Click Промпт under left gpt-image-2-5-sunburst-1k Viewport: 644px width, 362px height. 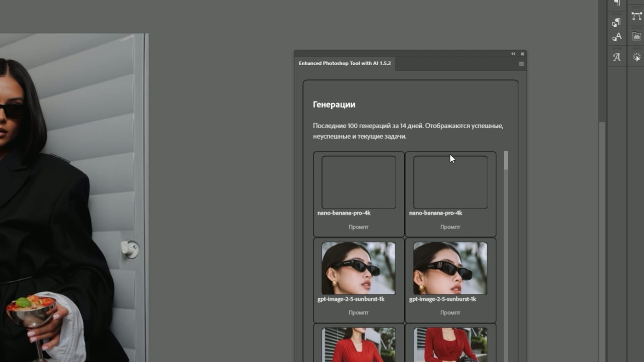click(x=358, y=313)
